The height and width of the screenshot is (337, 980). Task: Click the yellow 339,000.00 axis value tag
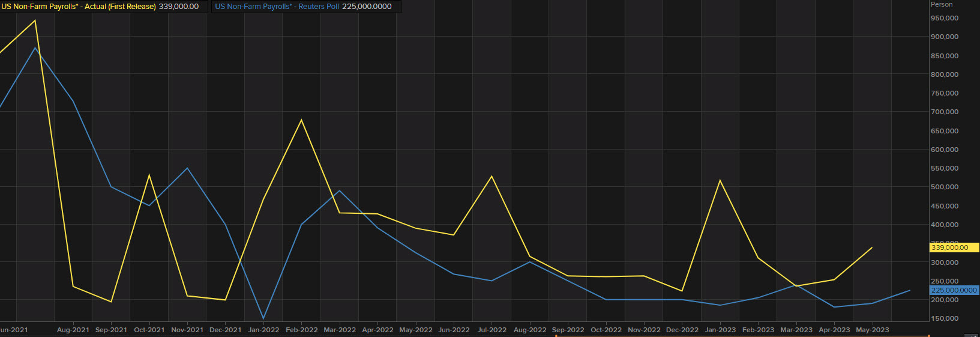point(954,247)
